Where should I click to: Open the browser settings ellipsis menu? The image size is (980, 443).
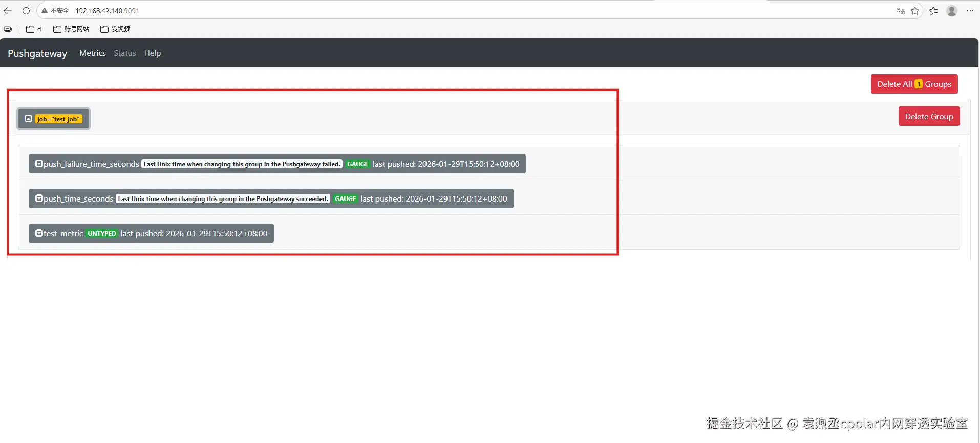pos(970,11)
